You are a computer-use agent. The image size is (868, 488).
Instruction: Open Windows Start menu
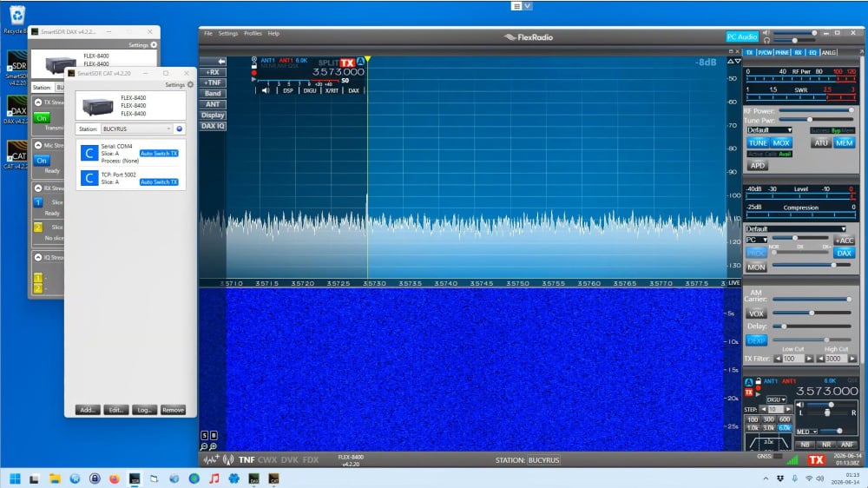pos(15,478)
